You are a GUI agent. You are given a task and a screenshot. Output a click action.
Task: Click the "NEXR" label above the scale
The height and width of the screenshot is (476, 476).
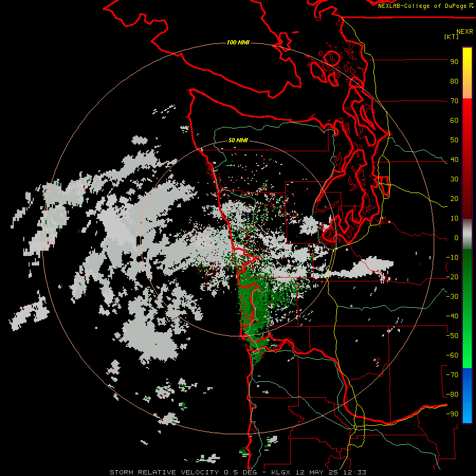(464, 32)
